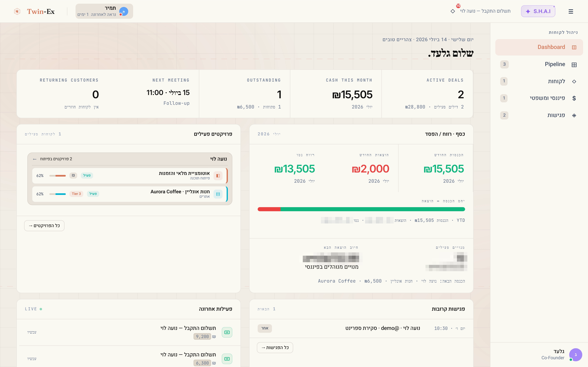Open the hamburger menu icon
Image resolution: width=588 pixels, height=367 pixels.
(571, 11)
